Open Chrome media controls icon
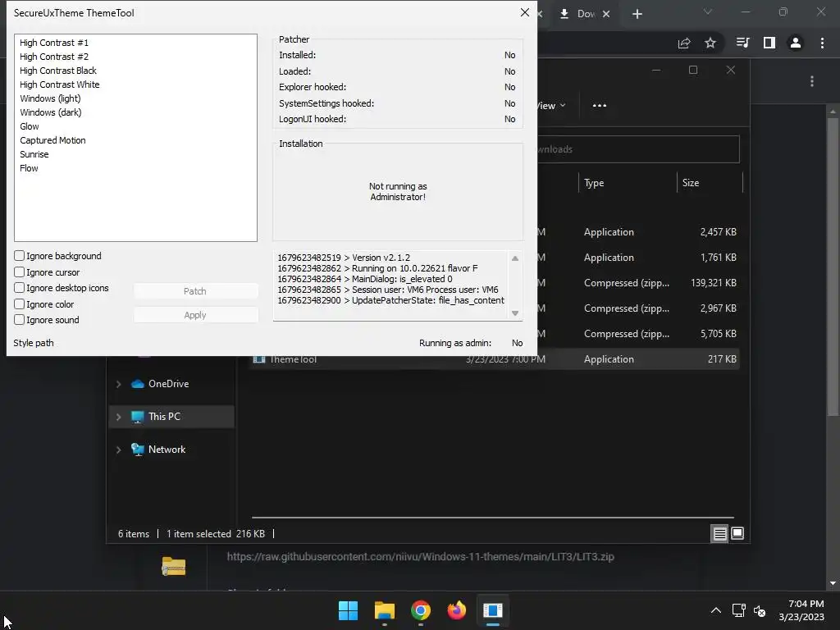Screen dimensions: 840x630 [x=742, y=43]
